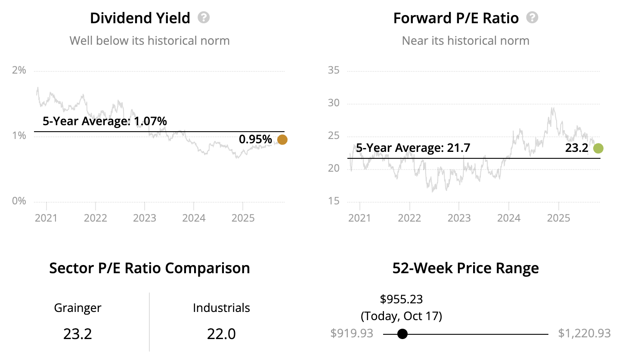Click the 52-Week Price Range heading
This screenshot has width=619, height=364.
point(465,268)
